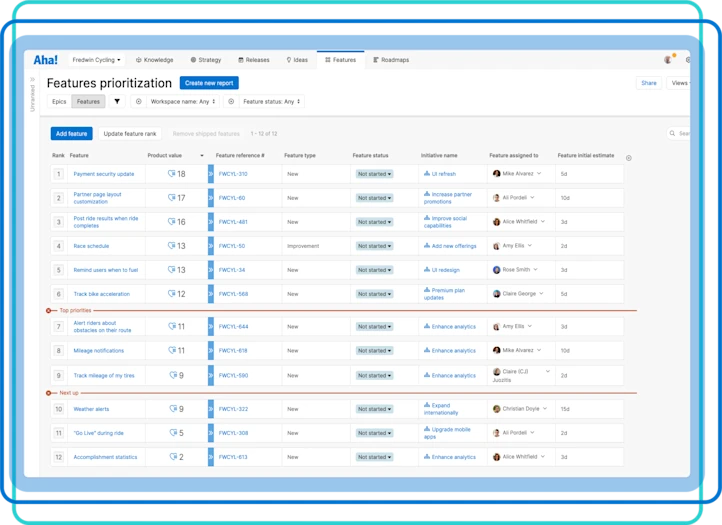Open details arrow for FWCYL-310 row
Image resolution: width=722 pixels, height=525 pixels.
[211, 174]
